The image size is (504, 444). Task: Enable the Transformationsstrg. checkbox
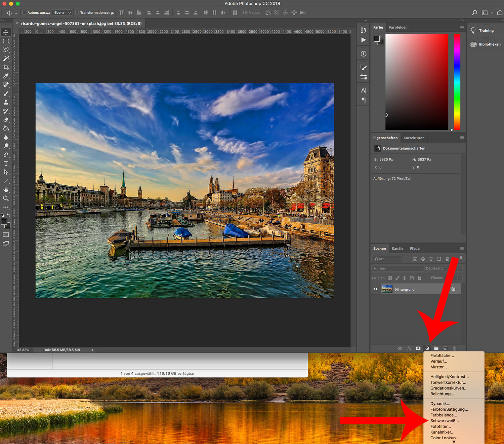tap(77, 13)
